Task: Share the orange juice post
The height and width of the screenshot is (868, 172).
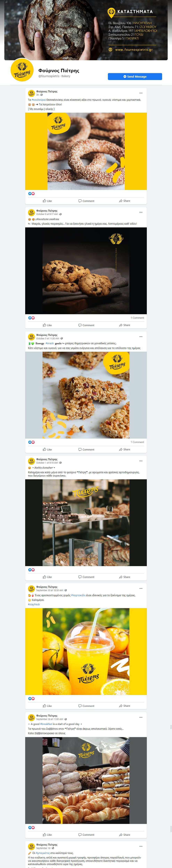Action: (124, 706)
